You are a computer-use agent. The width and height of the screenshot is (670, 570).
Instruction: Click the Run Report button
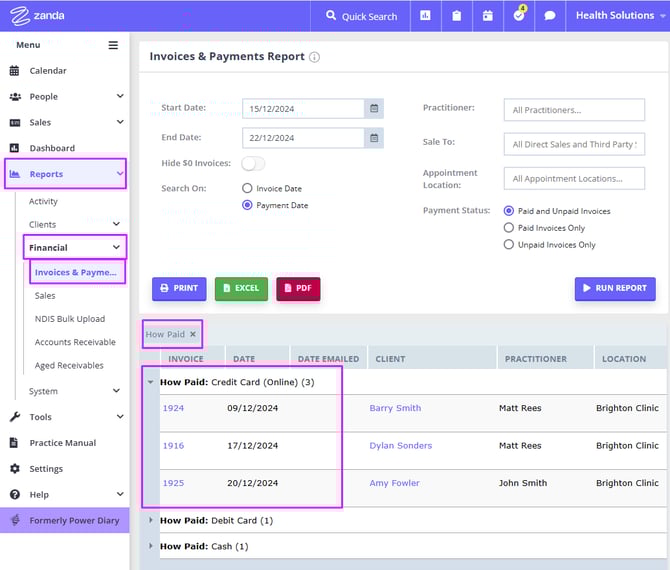click(x=615, y=288)
